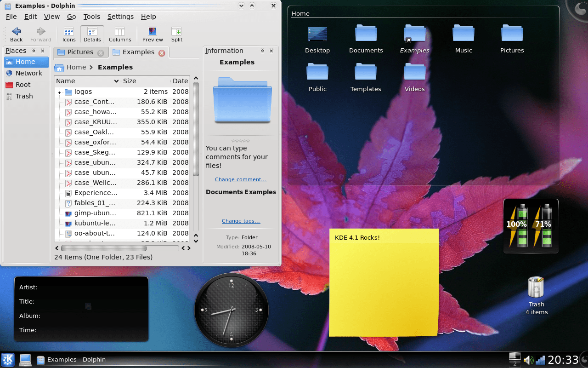Click the Change comment link
This screenshot has height=368, width=588.
pos(240,179)
